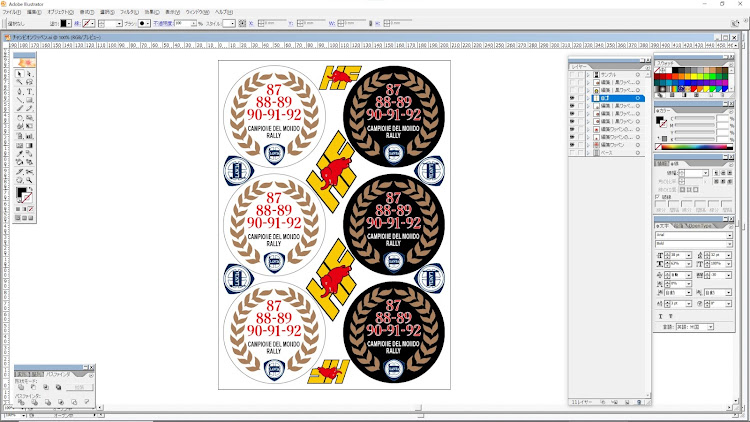Toggle lock box of サンプル layer
The image size is (750, 422).
(x=580, y=75)
